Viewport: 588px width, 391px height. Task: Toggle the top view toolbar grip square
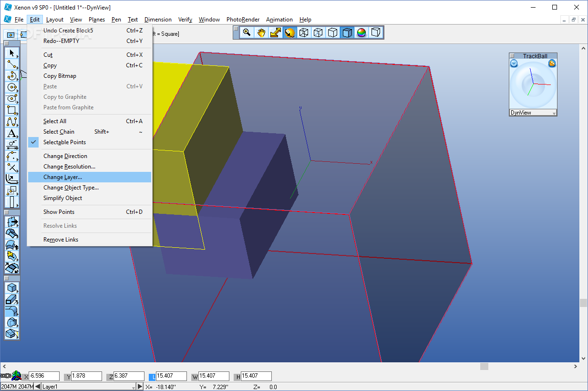pos(236,29)
